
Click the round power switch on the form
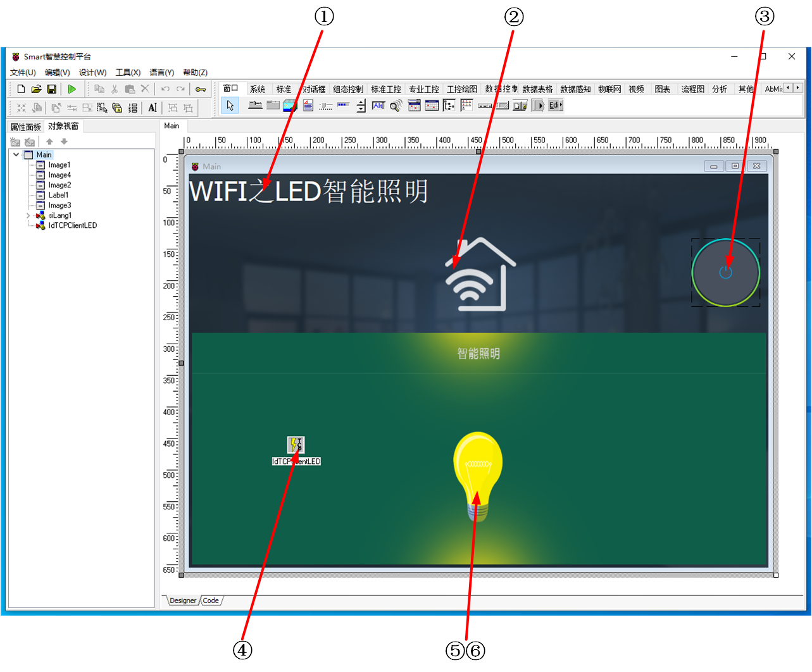pos(726,273)
